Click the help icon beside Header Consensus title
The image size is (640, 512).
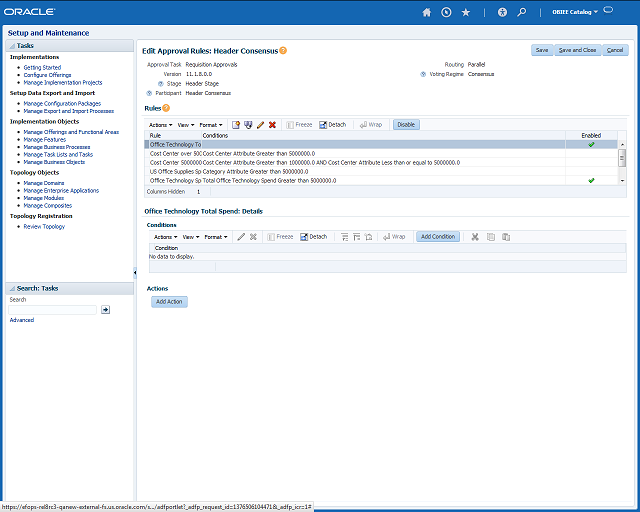click(283, 51)
